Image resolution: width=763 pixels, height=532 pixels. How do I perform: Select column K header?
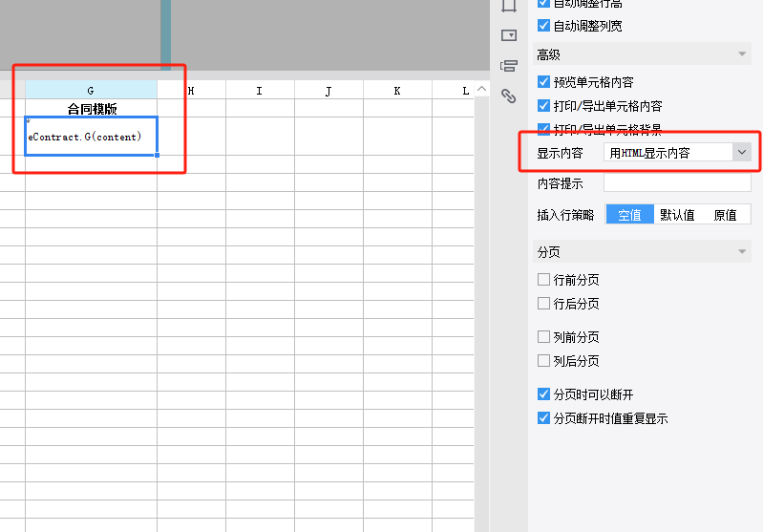click(x=397, y=90)
